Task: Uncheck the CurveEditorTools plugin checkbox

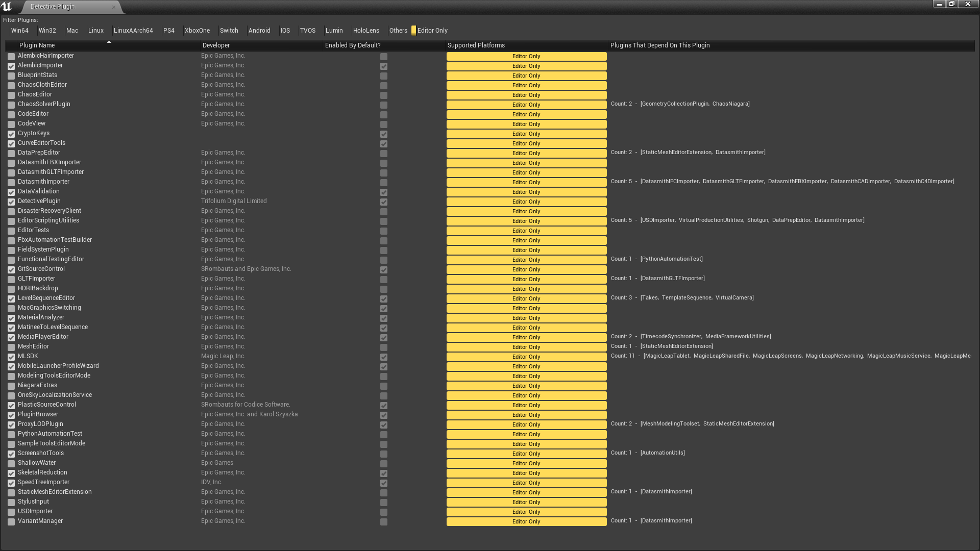Action: tap(11, 144)
